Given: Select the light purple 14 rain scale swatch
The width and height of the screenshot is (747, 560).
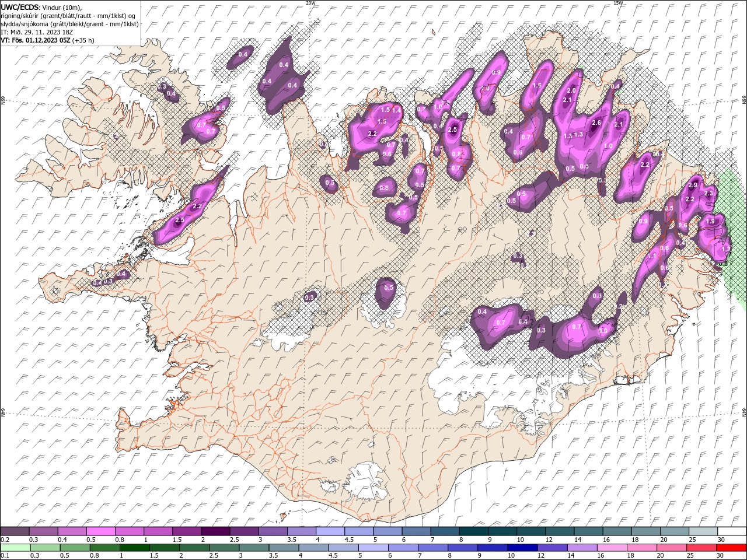Looking at the screenshot, I should click(582, 548).
